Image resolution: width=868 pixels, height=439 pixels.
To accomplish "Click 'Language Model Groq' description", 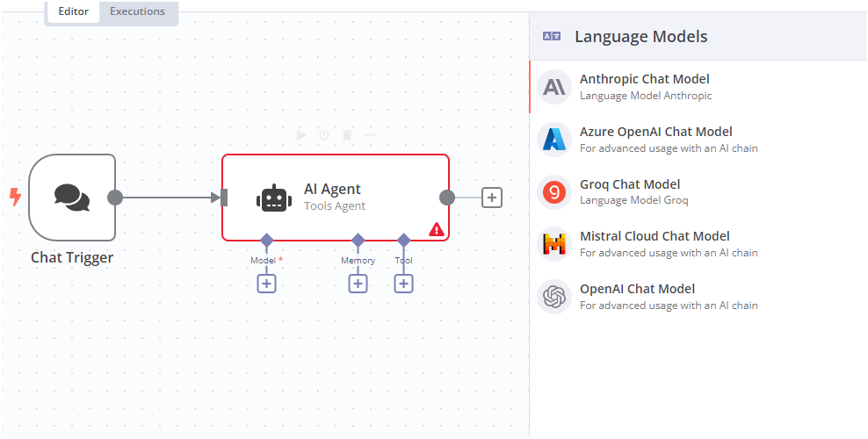I will tap(633, 200).
